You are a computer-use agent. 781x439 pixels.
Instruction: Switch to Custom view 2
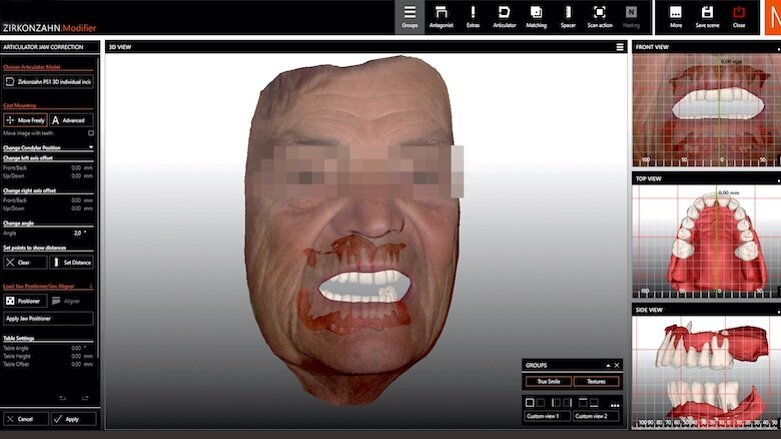[x=596, y=416]
